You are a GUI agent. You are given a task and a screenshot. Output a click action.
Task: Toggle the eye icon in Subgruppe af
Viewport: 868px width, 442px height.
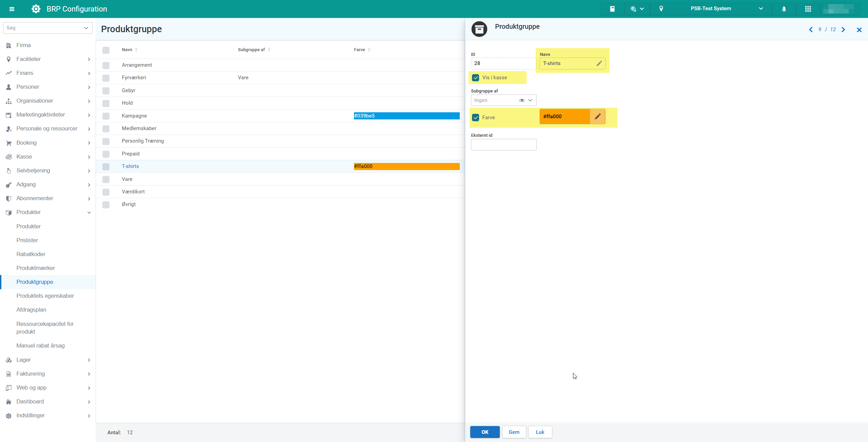(x=522, y=100)
